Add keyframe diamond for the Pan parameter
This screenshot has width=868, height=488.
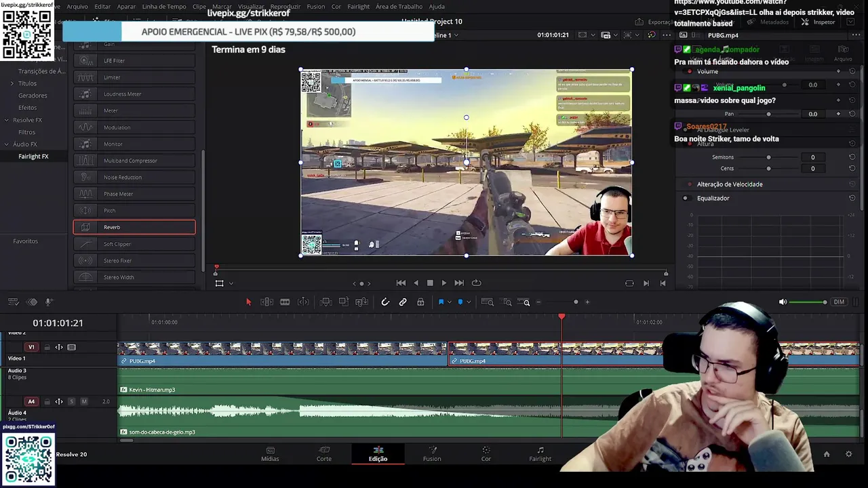click(x=838, y=114)
